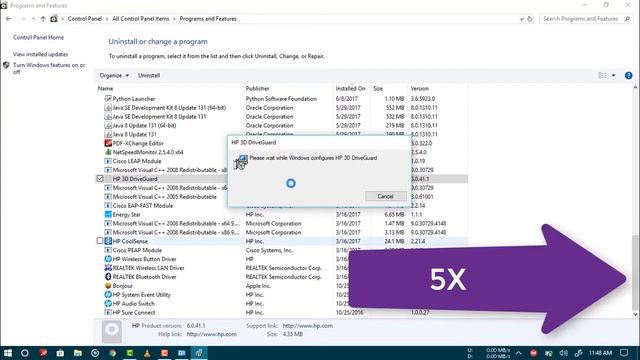Screen dimensions: 640x360
Task: Click the Python Launcher program icon
Action: point(108,99)
